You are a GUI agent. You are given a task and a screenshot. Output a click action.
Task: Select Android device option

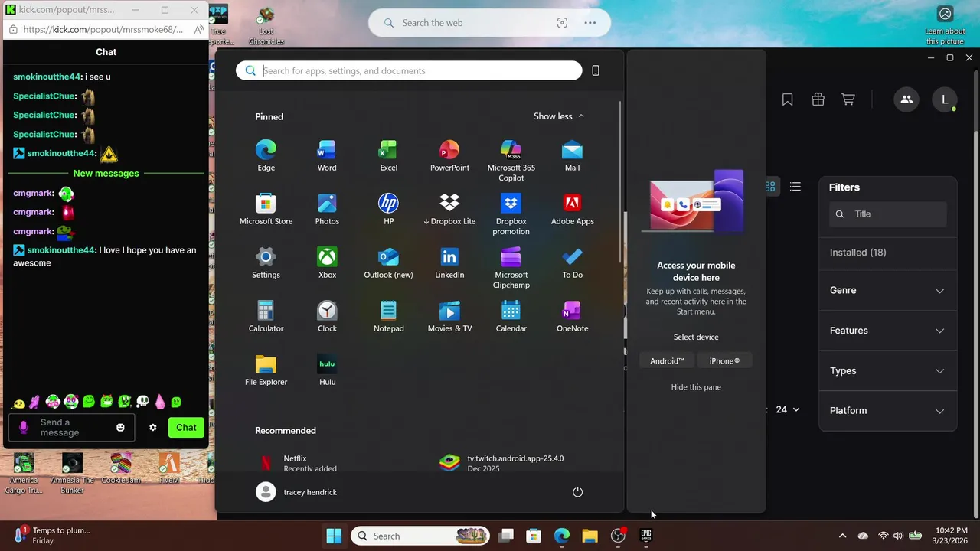pyautogui.click(x=667, y=360)
